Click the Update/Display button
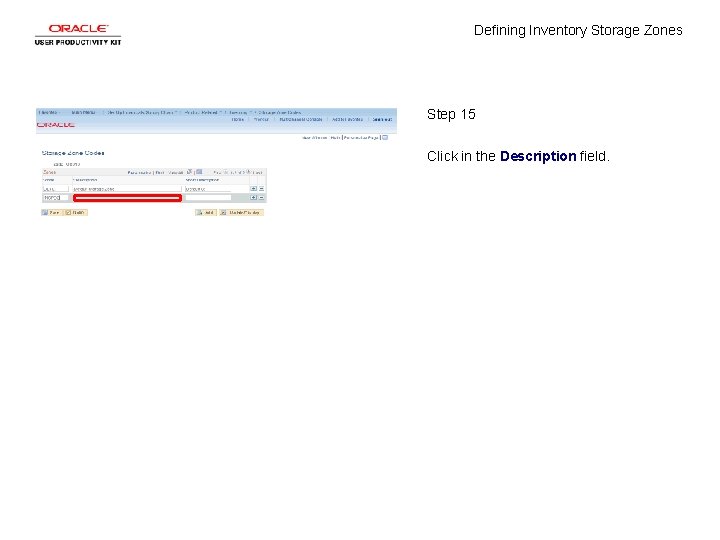 (241, 213)
